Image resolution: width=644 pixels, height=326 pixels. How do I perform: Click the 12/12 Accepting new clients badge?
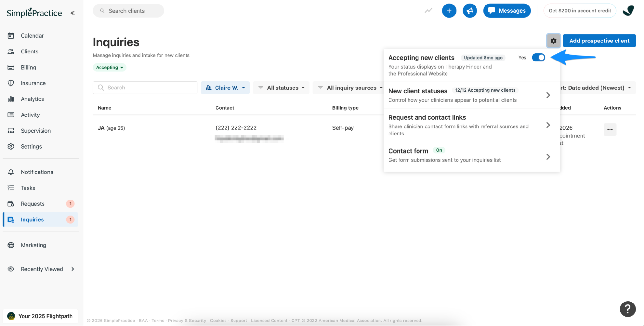[x=485, y=90]
